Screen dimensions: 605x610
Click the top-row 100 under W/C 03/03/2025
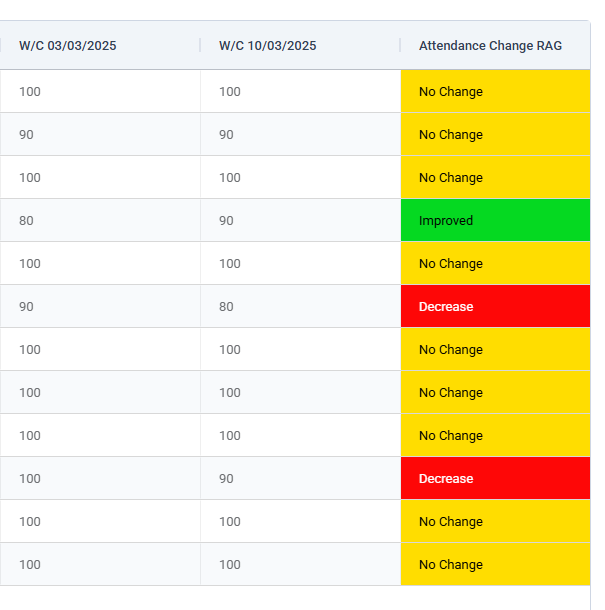[30, 92]
